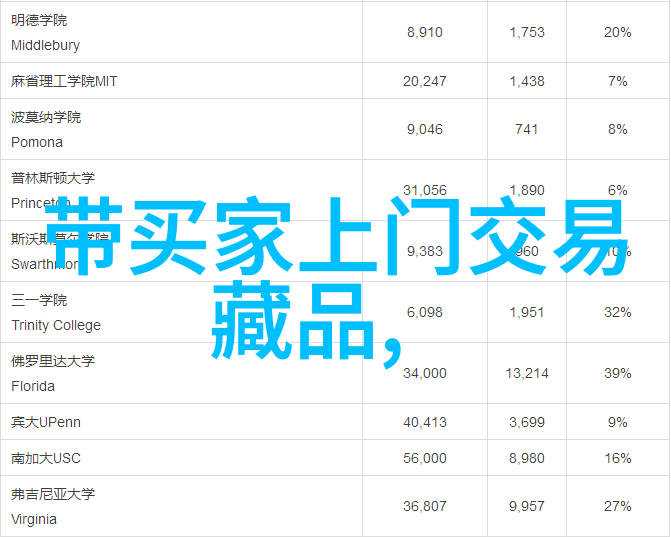Screen dimensions: 671x537
Task: Click the 32% cell in Trinity row
Action: [x=618, y=312]
